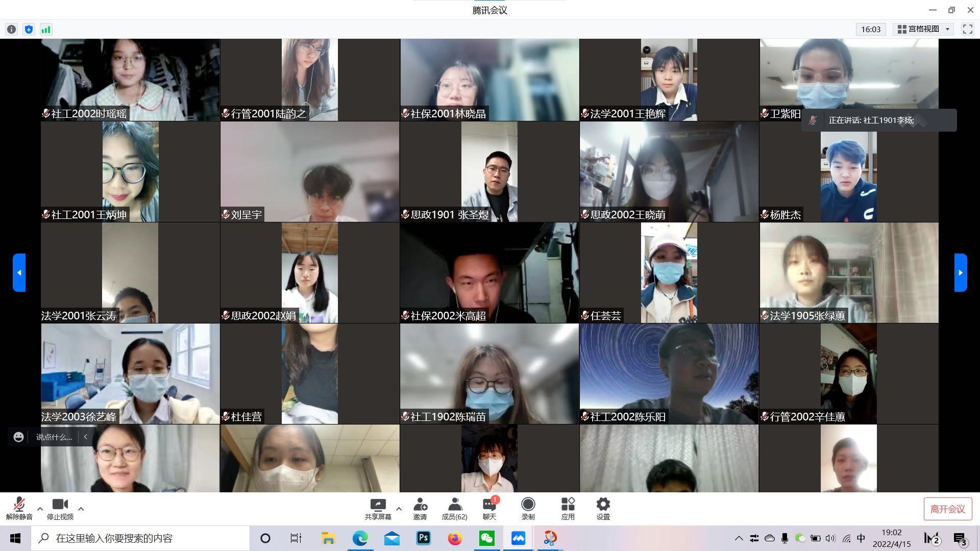Open grid view (宫格视图) dropdown
Image resolution: width=980 pixels, height=551 pixels.
tap(924, 29)
